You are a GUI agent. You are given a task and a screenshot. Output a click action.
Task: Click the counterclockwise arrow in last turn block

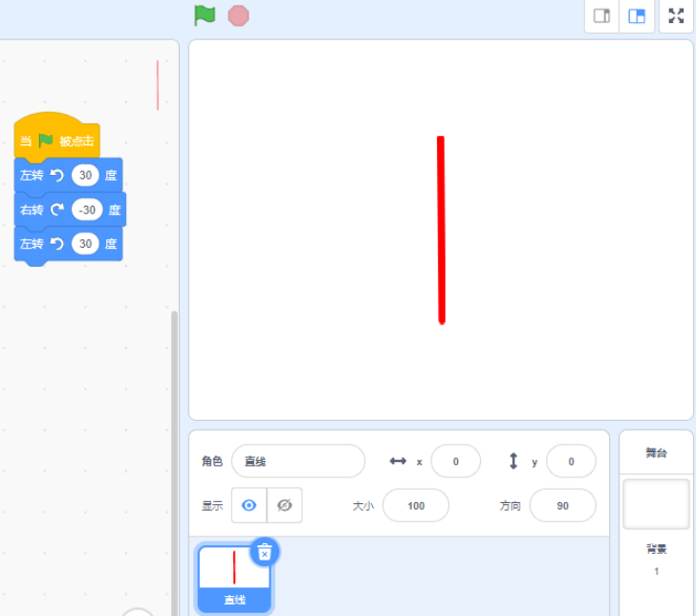pyautogui.click(x=56, y=244)
